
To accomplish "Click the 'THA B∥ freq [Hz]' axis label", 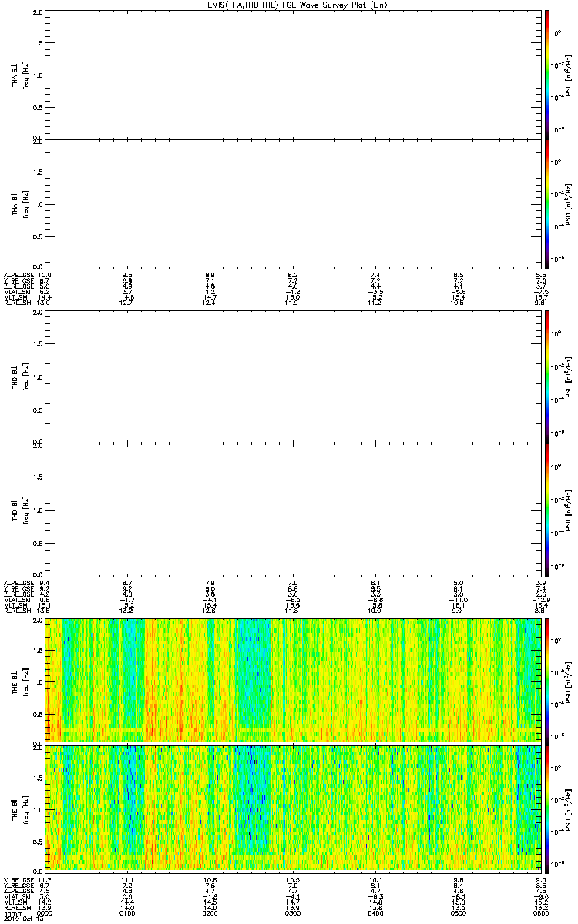I will (21, 204).
